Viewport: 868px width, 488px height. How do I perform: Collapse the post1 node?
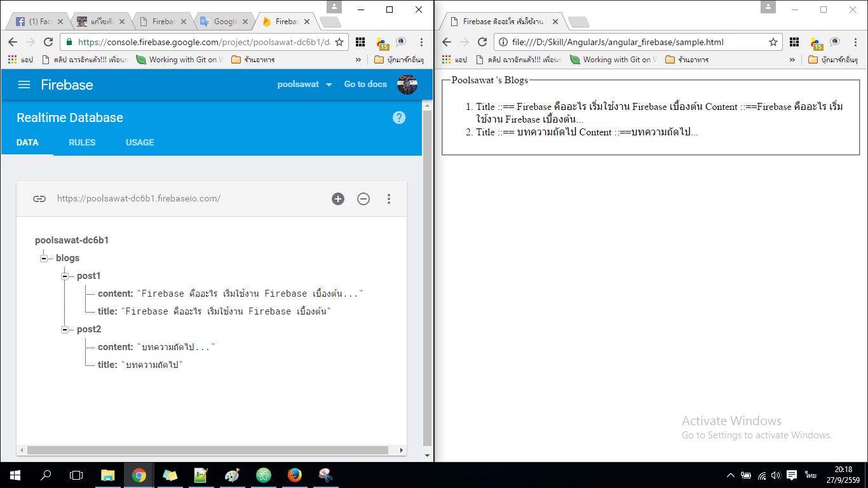tap(65, 276)
